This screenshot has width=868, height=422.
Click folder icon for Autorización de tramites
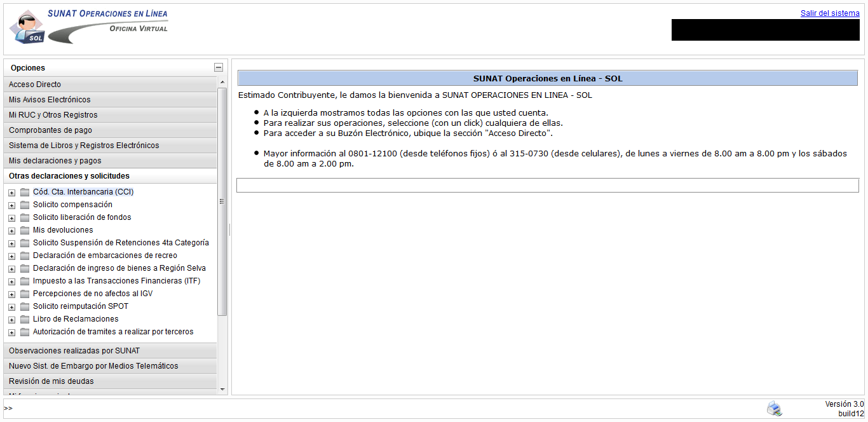coord(25,332)
